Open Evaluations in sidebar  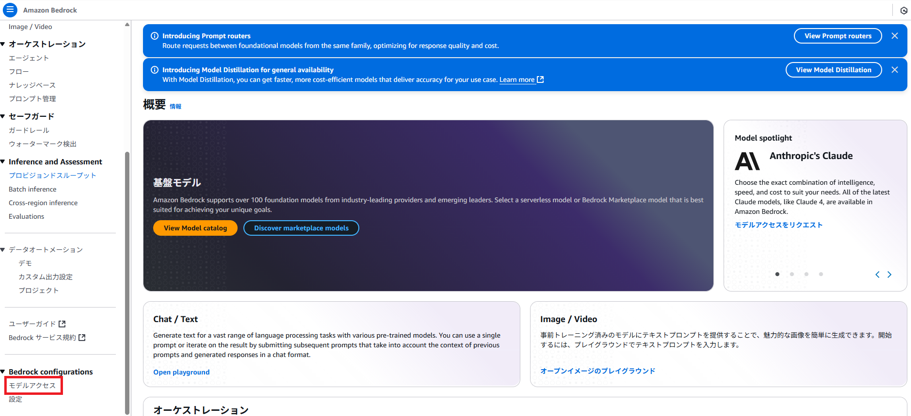coord(26,216)
